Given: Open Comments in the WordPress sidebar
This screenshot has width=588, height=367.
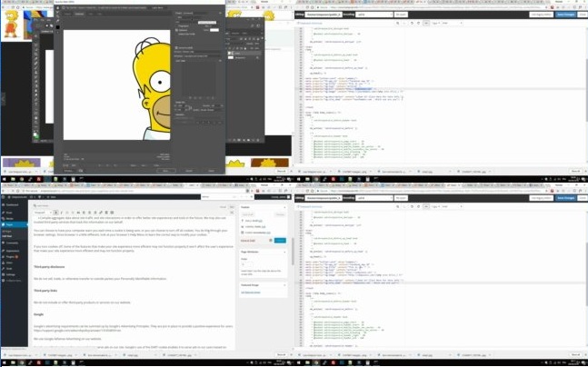Looking at the screenshot, I should (x=12, y=243).
